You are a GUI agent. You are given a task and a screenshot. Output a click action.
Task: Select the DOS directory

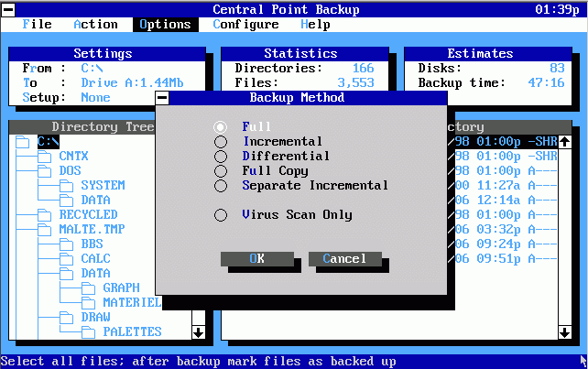(71, 171)
